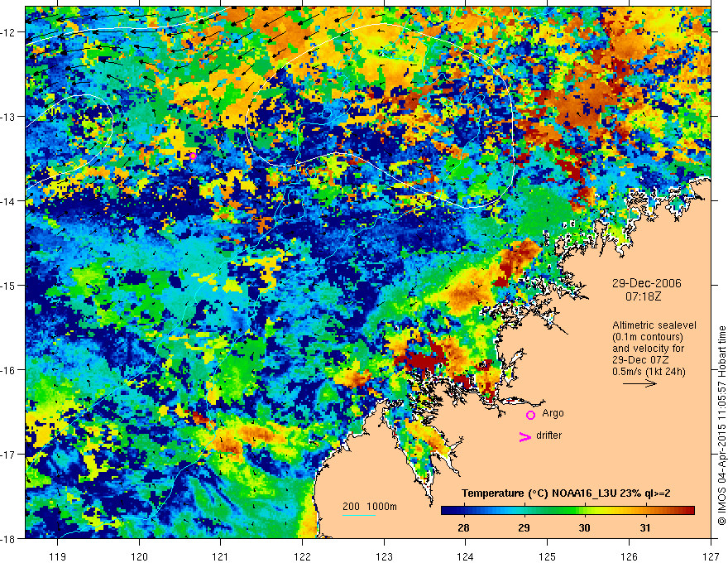Click latitude axis label -16

pos(8,370)
